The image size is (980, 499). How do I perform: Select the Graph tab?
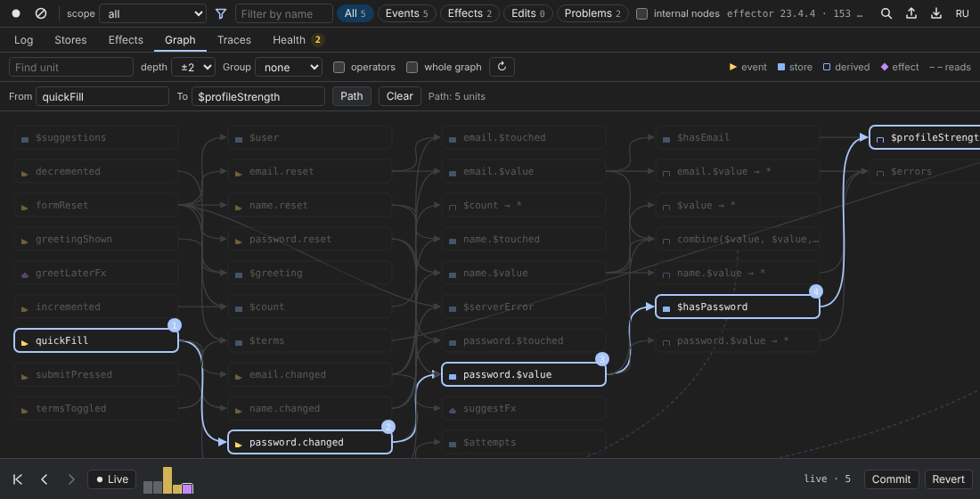pyautogui.click(x=180, y=39)
